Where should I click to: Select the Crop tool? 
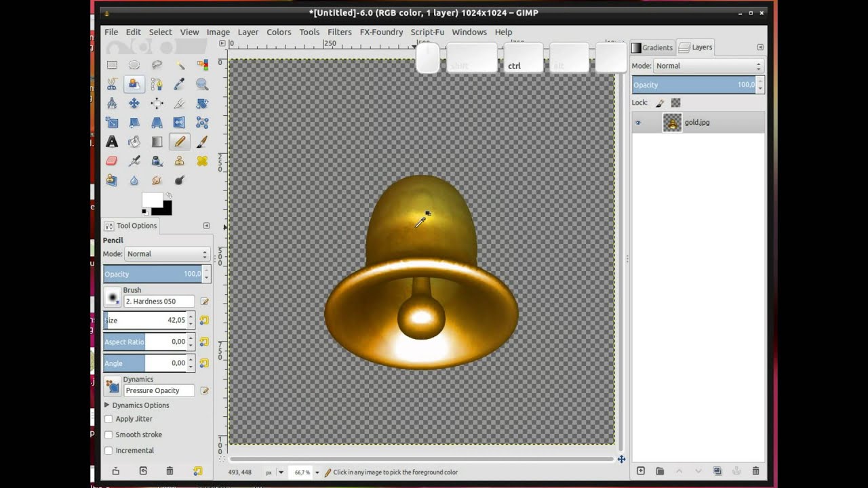tap(179, 103)
